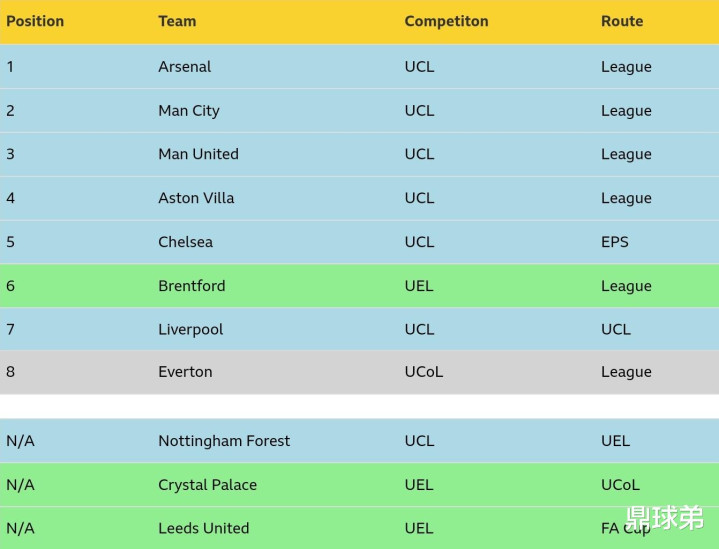The height and width of the screenshot is (549, 719).
Task: Select Brentford in the green row
Action: [x=192, y=286]
